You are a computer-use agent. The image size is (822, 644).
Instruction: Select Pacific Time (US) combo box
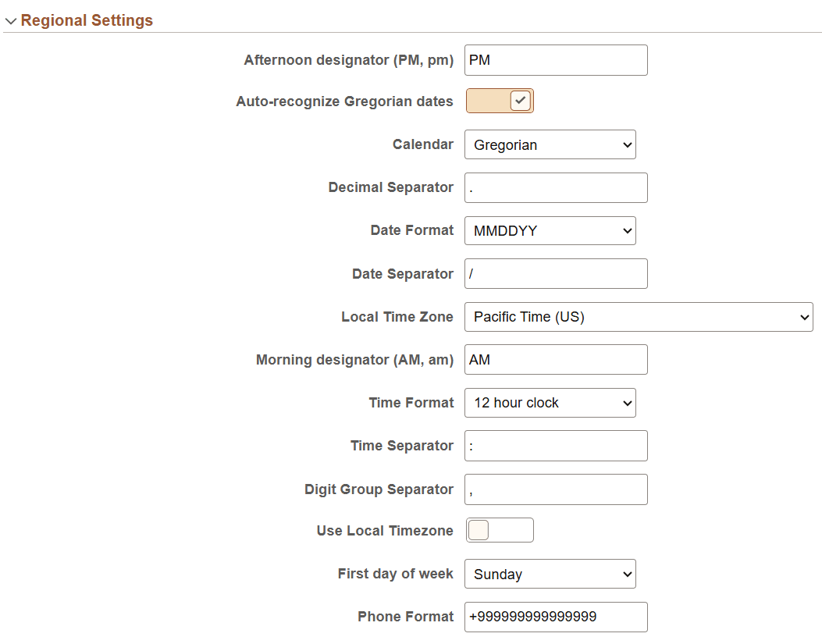pos(639,317)
